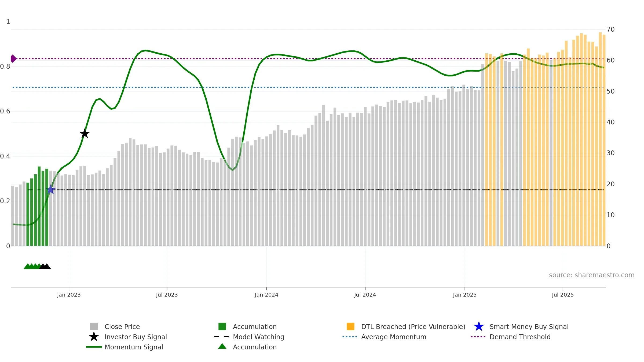The width and height of the screenshot is (644, 362).
Task: Toggle the Momentum Signal legend label
Action: pyautogui.click(x=134, y=347)
